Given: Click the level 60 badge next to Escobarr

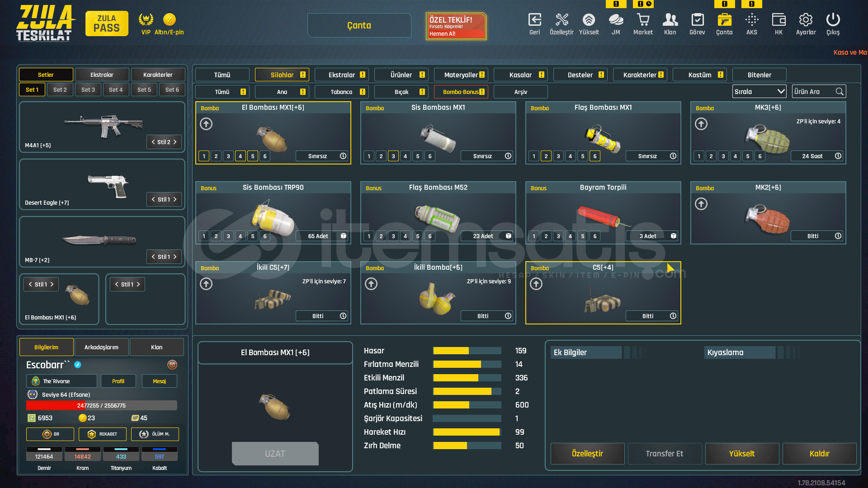Looking at the screenshot, I should (x=172, y=365).
